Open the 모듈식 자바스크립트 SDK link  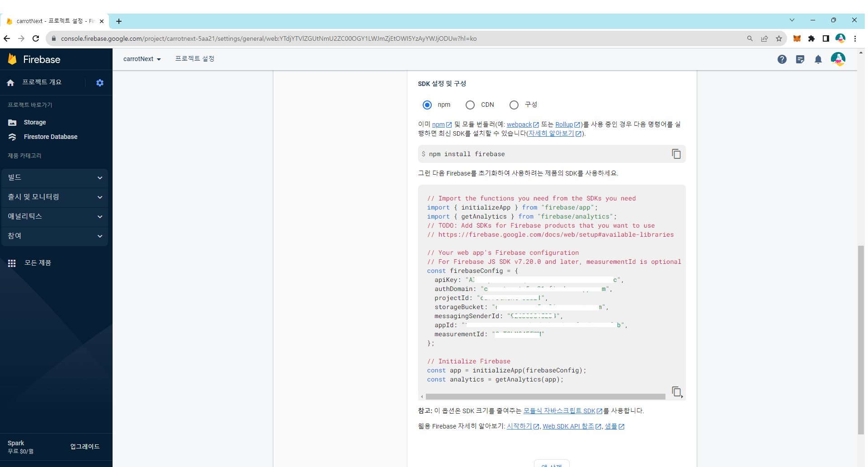(x=563, y=411)
